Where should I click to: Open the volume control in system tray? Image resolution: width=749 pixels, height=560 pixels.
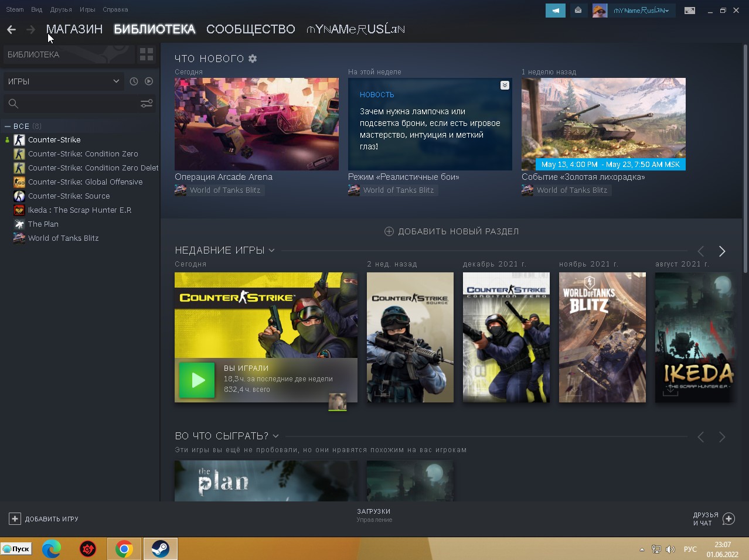(x=670, y=549)
